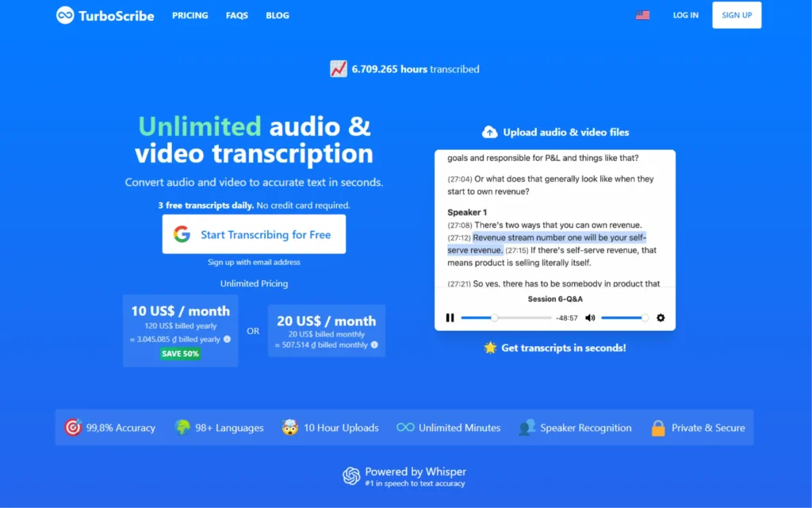812x508 pixels.
Task: Click the globe icon for 98+ Languages
Action: [x=182, y=427]
